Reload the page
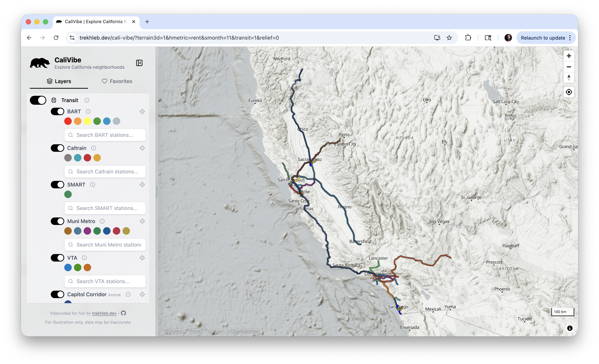 (x=56, y=38)
